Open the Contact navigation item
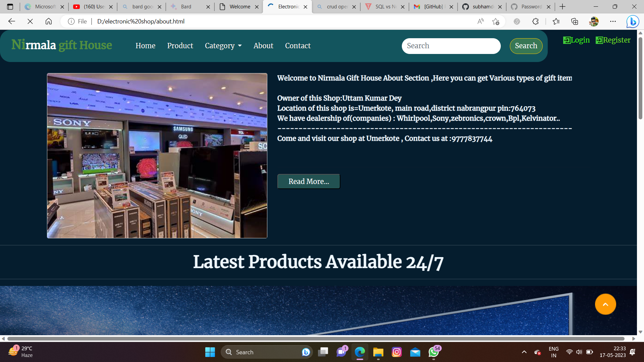Viewport: 644px width, 362px height. [x=298, y=46]
